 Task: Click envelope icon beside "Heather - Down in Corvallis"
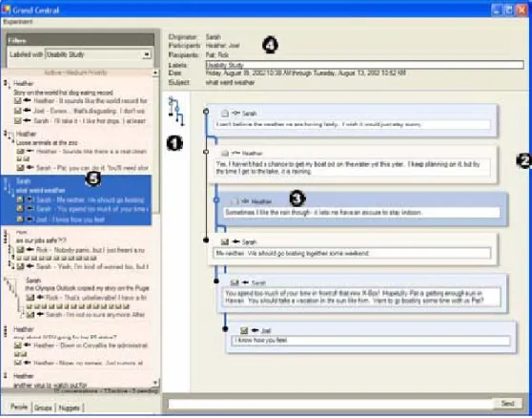click(18, 345)
